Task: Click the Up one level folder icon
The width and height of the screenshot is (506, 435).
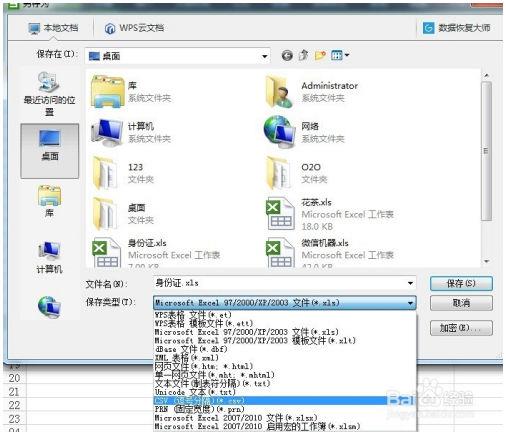Action: (303, 55)
